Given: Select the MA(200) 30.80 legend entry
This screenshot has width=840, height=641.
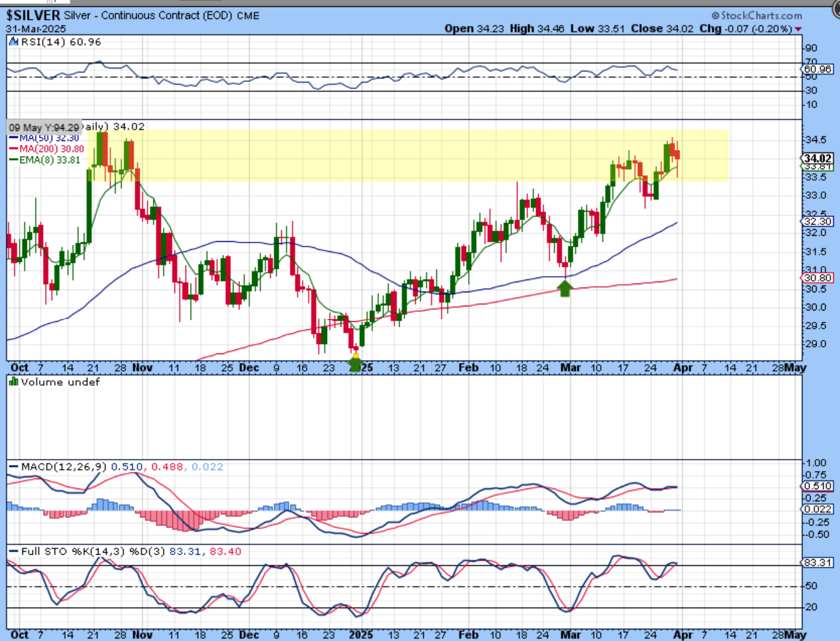Looking at the screenshot, I should pyautogui.click(x=50, y=148).
